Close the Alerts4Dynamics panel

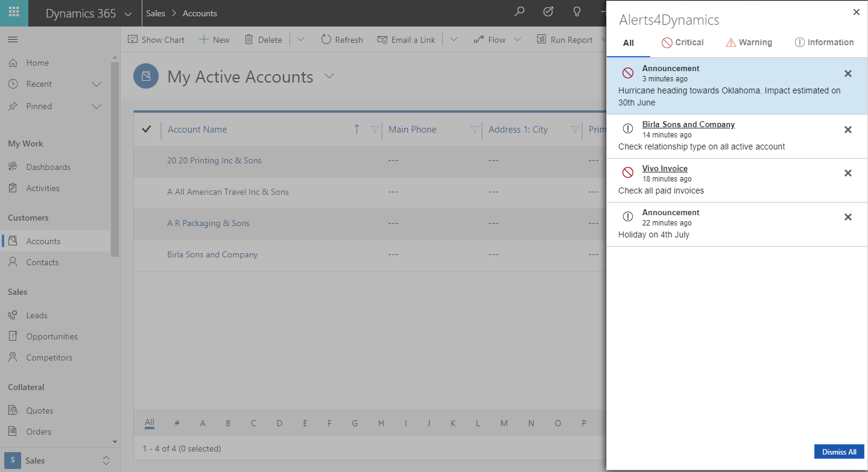tap(856, 12)
